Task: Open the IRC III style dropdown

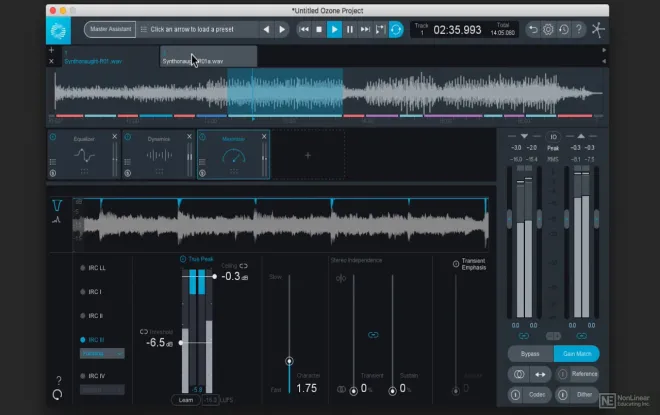Action: pyautogui.click(x=102, y=354)
